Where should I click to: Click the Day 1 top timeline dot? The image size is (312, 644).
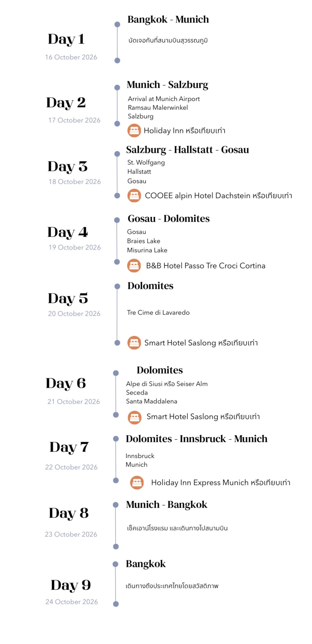click(x=117, y=24)
